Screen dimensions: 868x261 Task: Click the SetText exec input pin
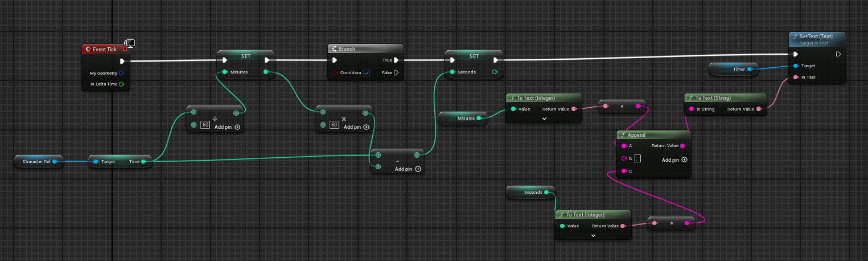coord(796,54)
